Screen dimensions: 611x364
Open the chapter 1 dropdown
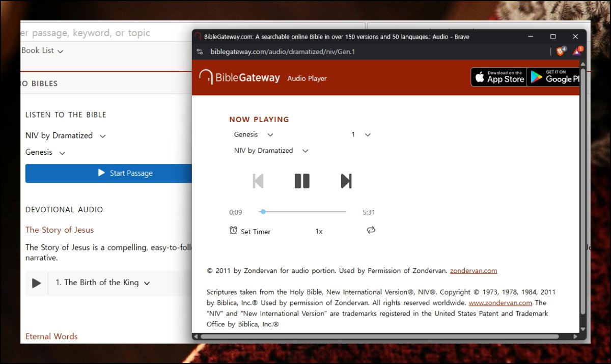tap(361, 134)
